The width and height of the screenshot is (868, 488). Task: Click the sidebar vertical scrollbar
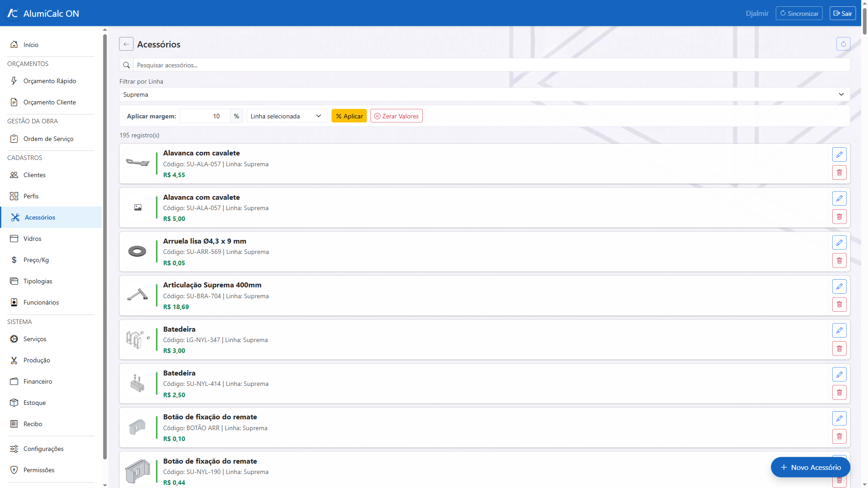pos(105,246)
